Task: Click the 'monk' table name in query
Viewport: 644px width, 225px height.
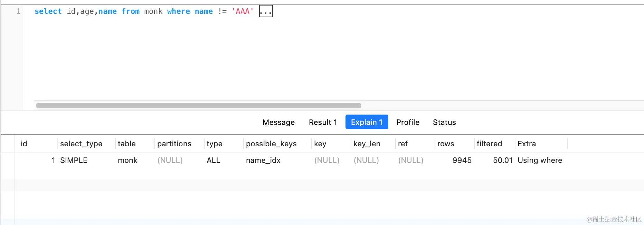Action: pos(153,11)
